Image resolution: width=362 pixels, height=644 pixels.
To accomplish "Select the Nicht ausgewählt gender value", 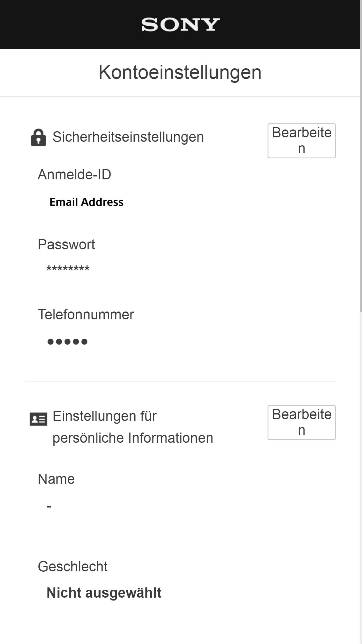I will 104,593.
